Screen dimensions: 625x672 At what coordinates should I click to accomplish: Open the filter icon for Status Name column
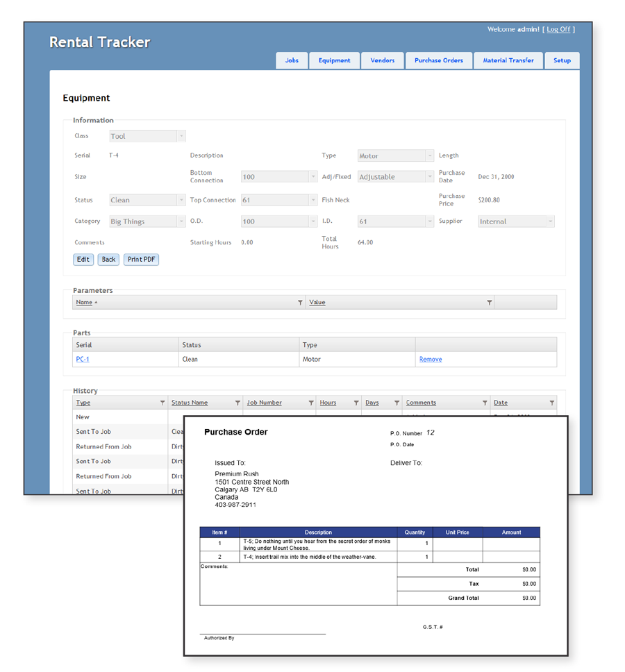[237, 403]
